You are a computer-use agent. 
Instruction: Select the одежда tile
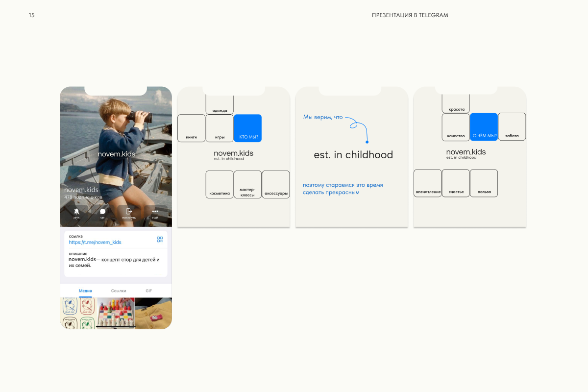coord(220,104)
